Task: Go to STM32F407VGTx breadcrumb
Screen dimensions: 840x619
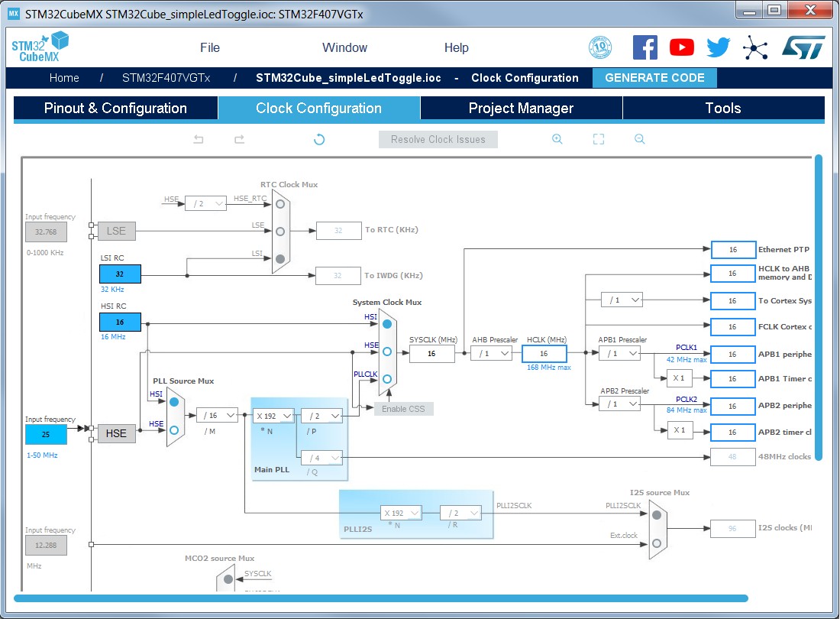Action: 166,78
